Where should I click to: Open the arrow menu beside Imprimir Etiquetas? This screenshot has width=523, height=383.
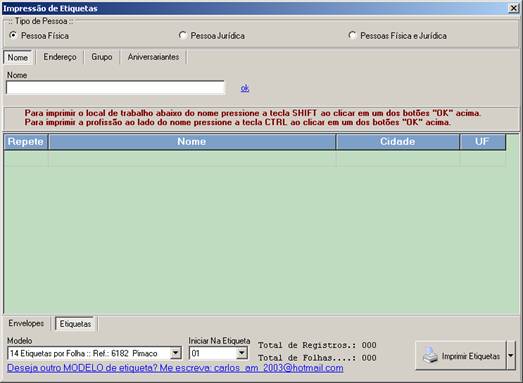[511, 356]
